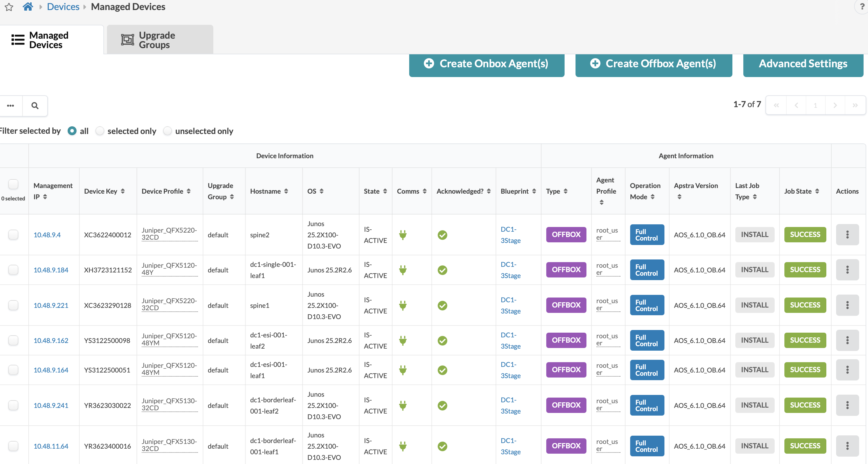
Task: Select the Managed Devices tab
Action: [x=52, y=40]
